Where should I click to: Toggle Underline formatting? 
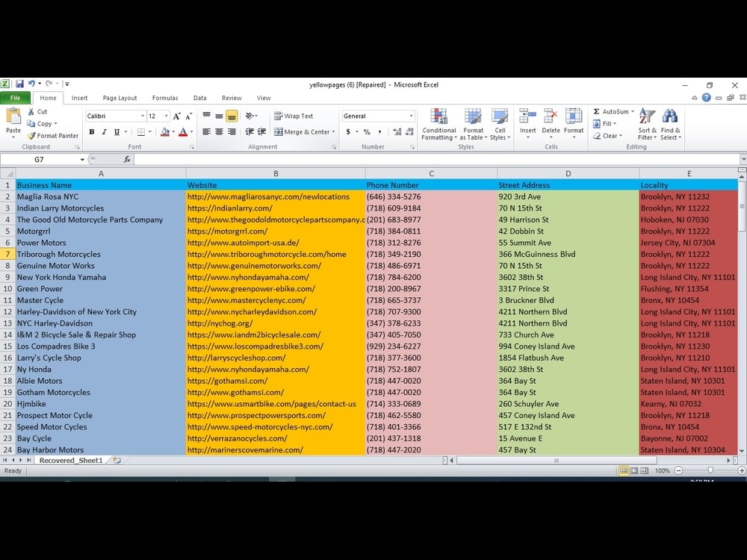tap(117, 132)
